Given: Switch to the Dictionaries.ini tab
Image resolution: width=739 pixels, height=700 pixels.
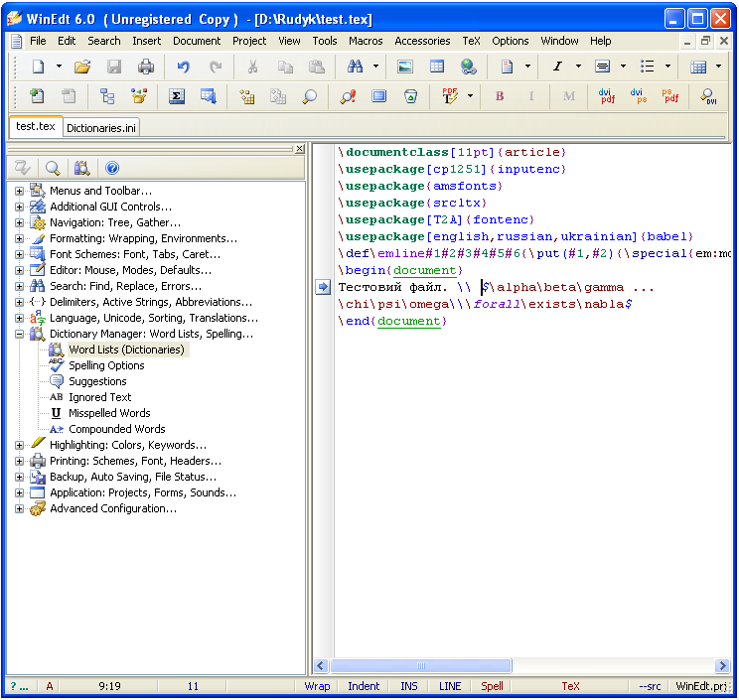Looking at the screenshot, I should point(101,127).
